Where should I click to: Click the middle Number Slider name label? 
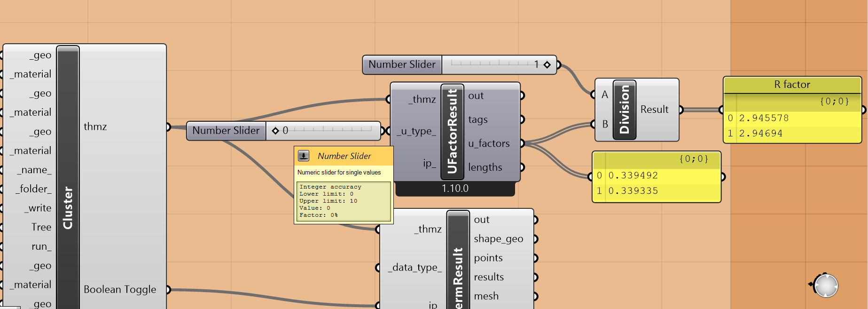pyautogui.click(x=226, y=131)
